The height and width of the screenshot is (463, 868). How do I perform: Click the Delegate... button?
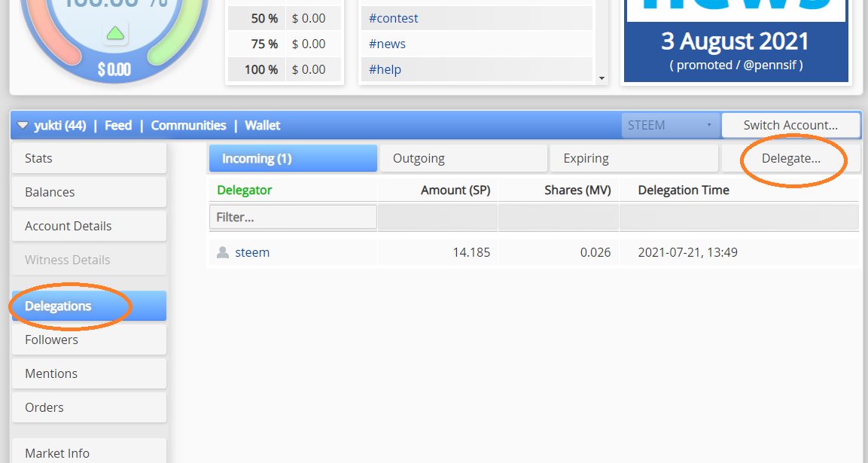click(791, 158)
